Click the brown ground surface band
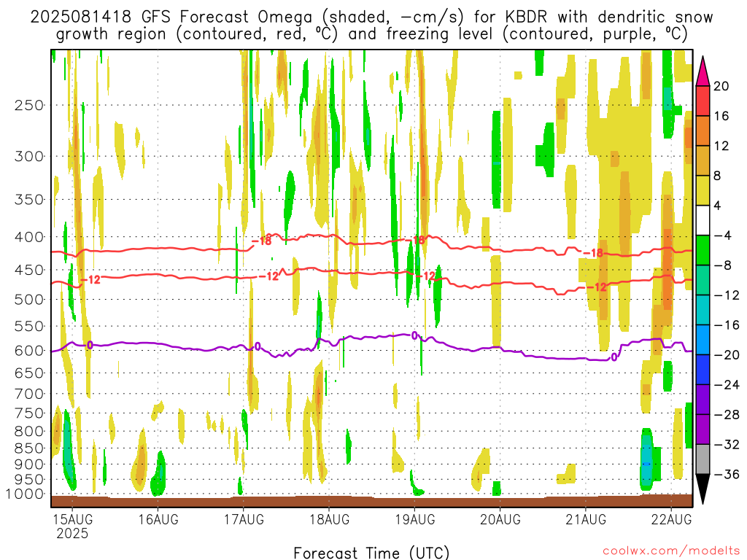The image size is (747, 560). click(371, 501)
